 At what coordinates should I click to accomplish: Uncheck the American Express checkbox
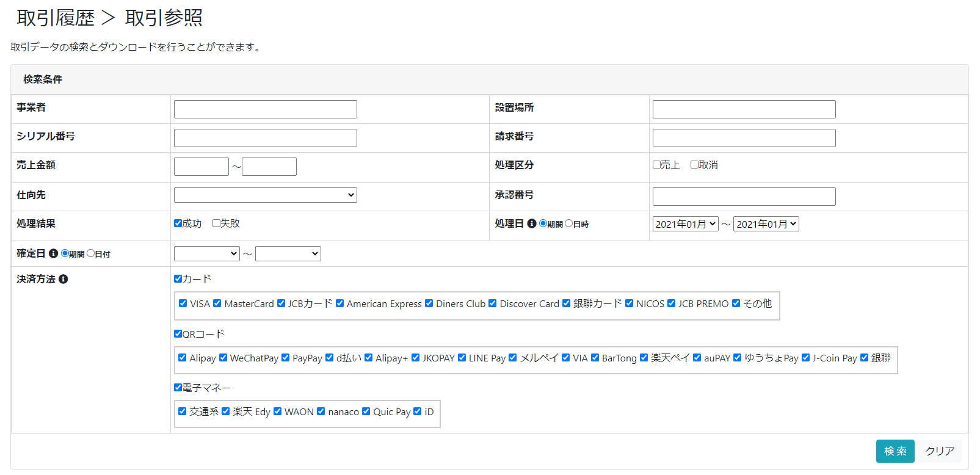pyautogui.click(x=339, y=303)
